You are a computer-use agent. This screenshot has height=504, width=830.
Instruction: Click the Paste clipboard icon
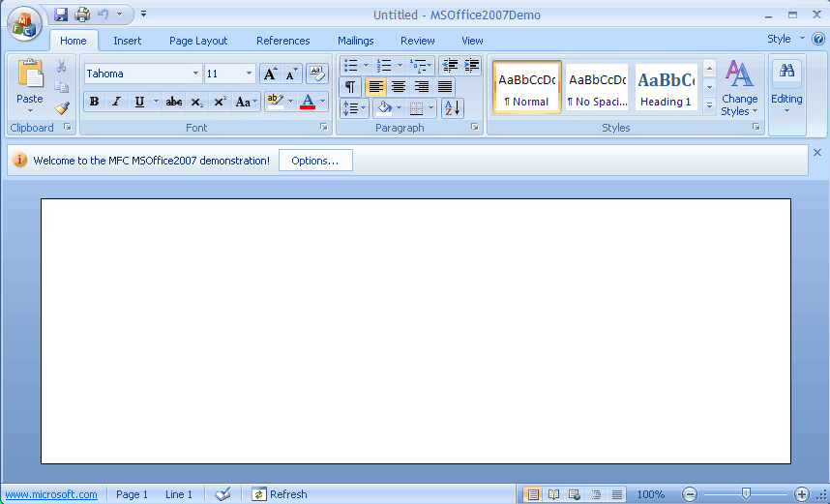pos(30,74)
